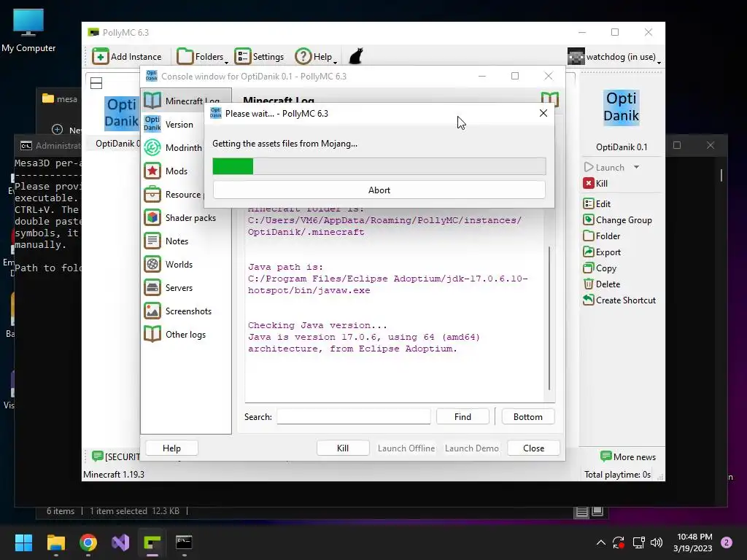Close the console window via Close button
The height and width of the screenshot is (560, 747).
click(x=533, y=448)
